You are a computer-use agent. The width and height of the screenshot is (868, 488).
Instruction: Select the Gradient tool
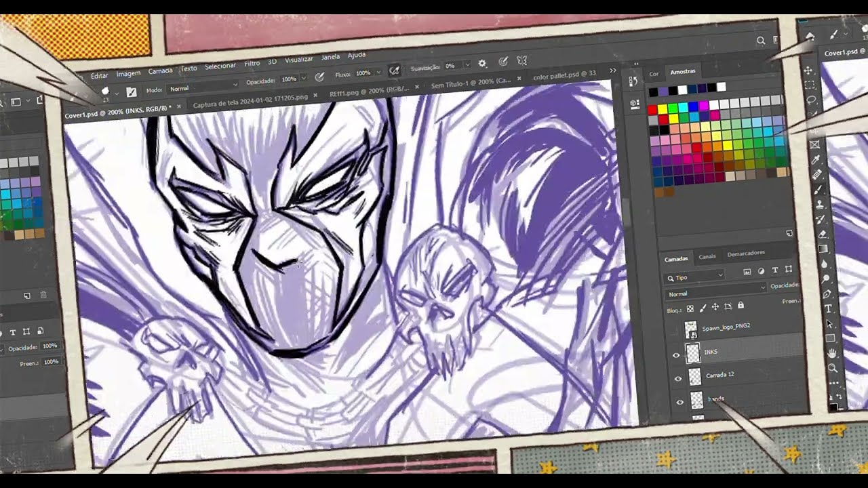pyautogui.click(x=823, y=248)
